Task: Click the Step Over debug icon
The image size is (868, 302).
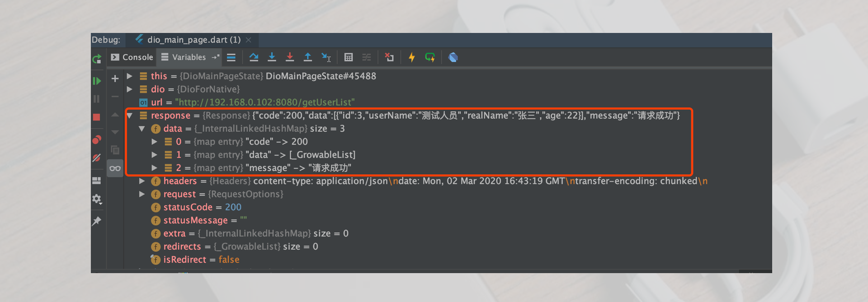Action: (x=254, y=57)
